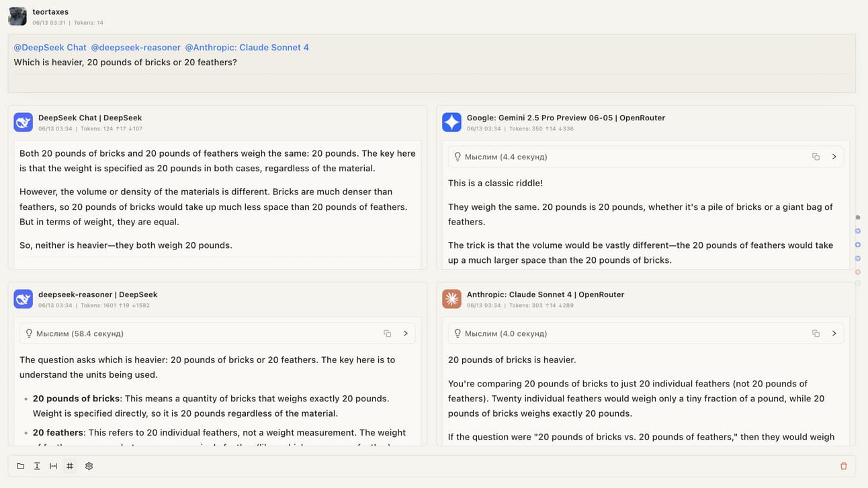Click the Anthropic Claude Sonnet 4 avatar icon

[x=452, y=299]
